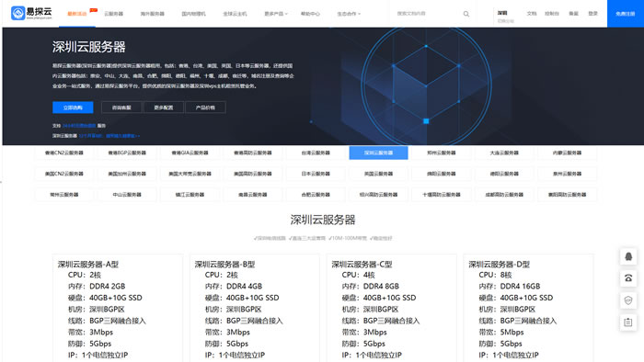Select the 成都高防云服务器 tab
This screenshot has height=362, width=644.
click(504, 195)
